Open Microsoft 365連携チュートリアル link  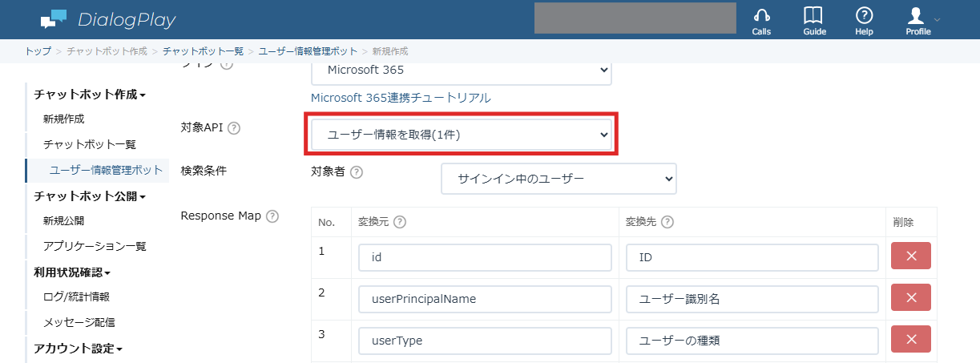pos(401,98)
